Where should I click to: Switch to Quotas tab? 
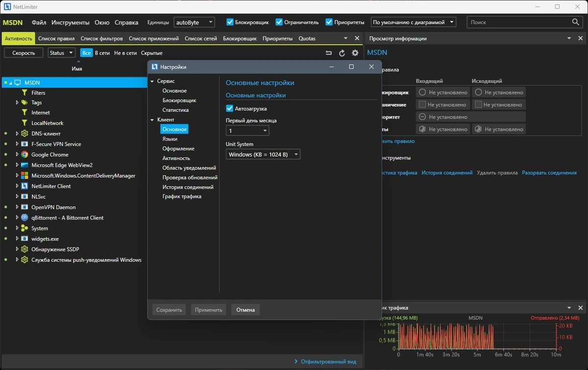[x=307, y=38]
